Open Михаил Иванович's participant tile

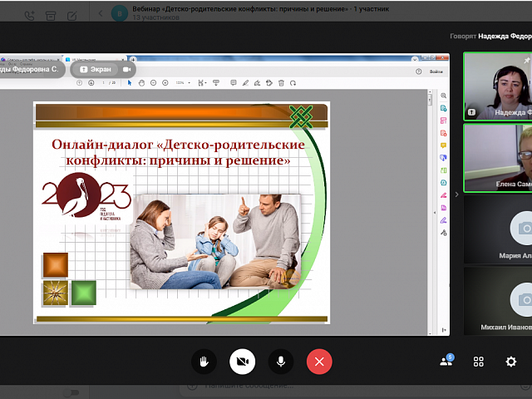499,301
